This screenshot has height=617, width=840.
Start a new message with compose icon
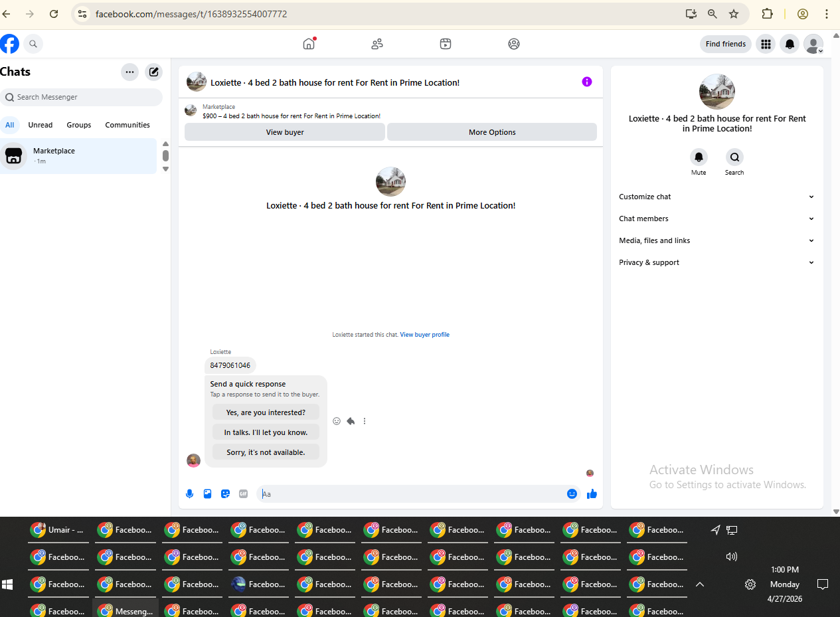tap(153, 72)
